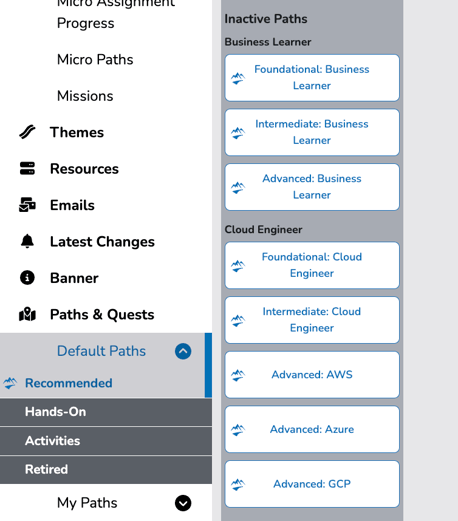458x521 pixels.
Task: Click the Paths & Quests map icon
Action: tap(27, 314)
